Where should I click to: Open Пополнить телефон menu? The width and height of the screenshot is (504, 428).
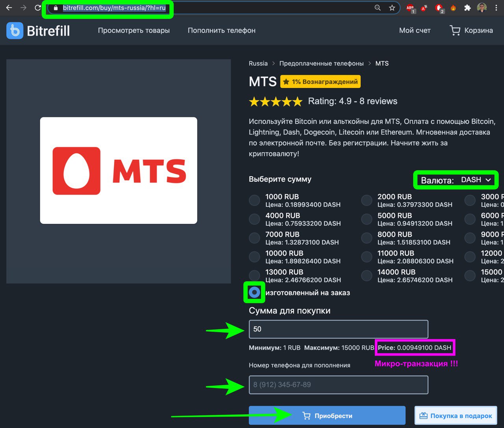pos(222,30)
